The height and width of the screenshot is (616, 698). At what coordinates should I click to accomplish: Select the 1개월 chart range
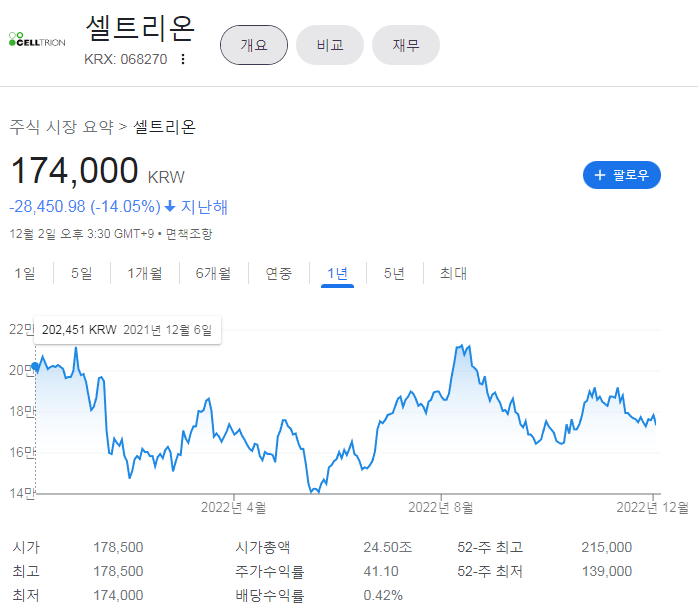[x=145, y=273]
